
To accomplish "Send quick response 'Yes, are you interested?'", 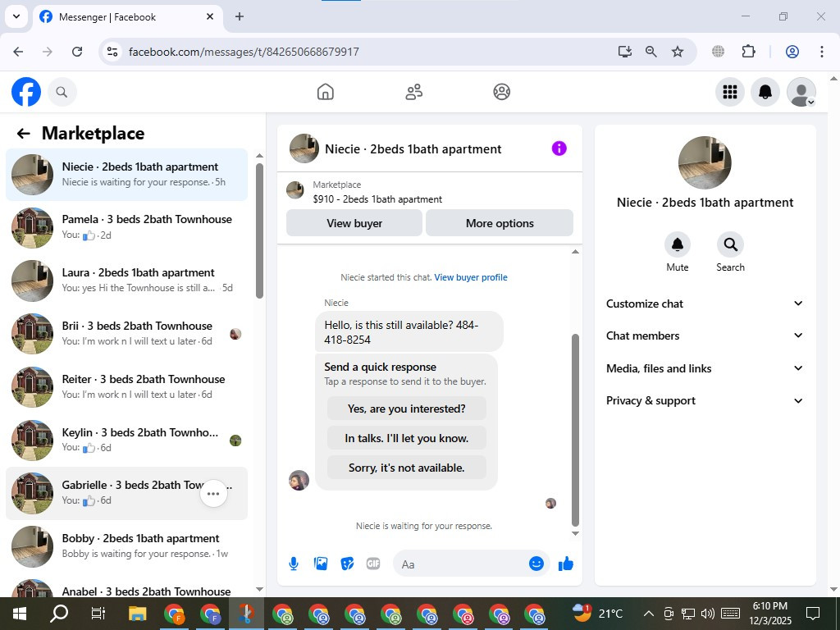I will pyautogui.click(x=407, y=409).
